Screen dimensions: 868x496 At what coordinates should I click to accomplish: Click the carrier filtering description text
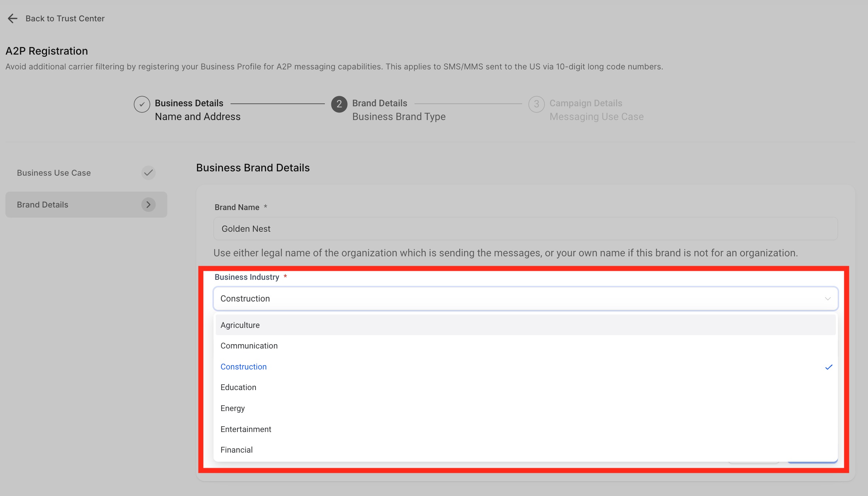coord(334,67)
